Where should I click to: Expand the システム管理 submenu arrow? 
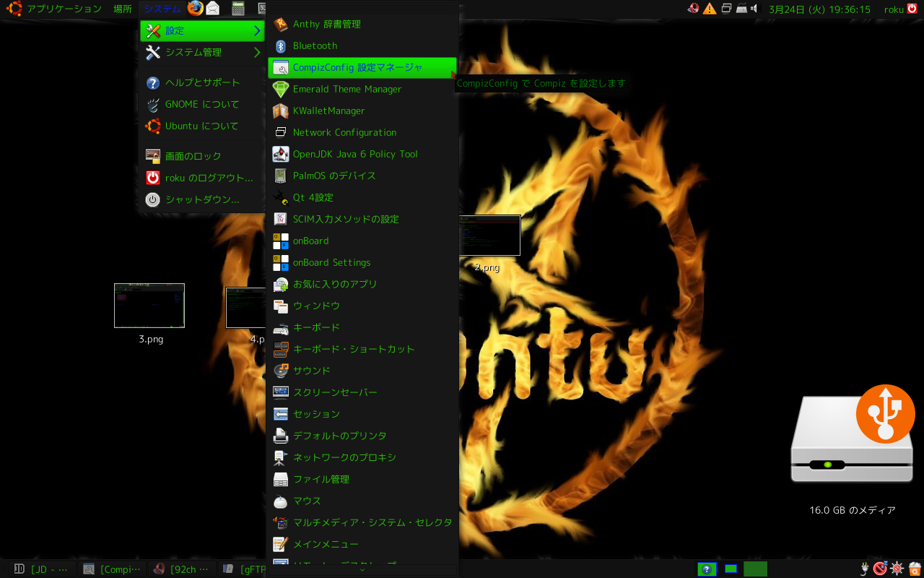[257, 53]
